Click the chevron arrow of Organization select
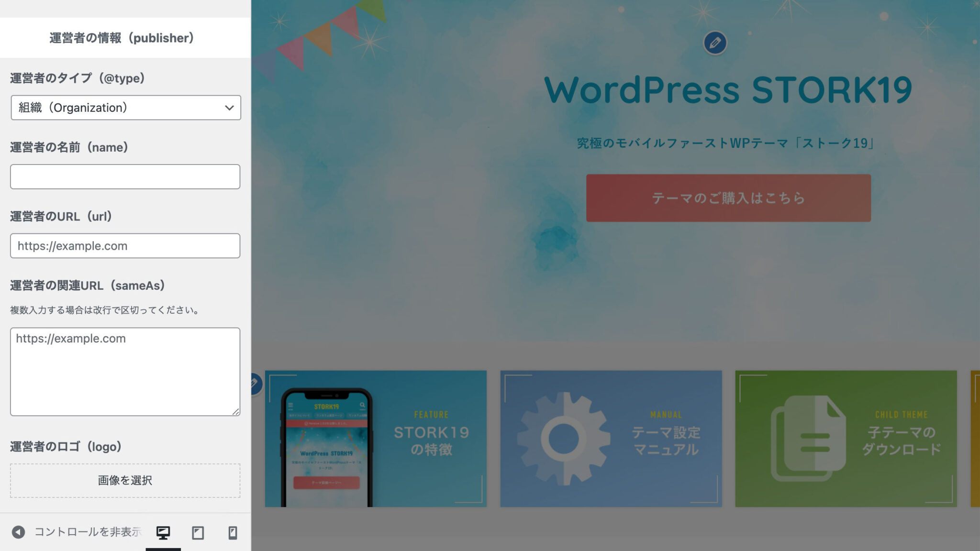This screenshot has width=980, height=551. click(x=229, y=108)
